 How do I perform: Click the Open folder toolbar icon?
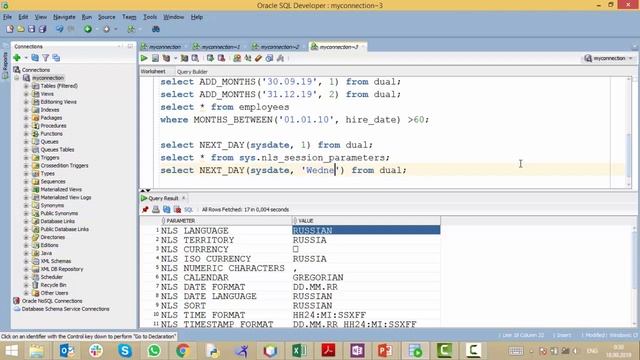20,29
